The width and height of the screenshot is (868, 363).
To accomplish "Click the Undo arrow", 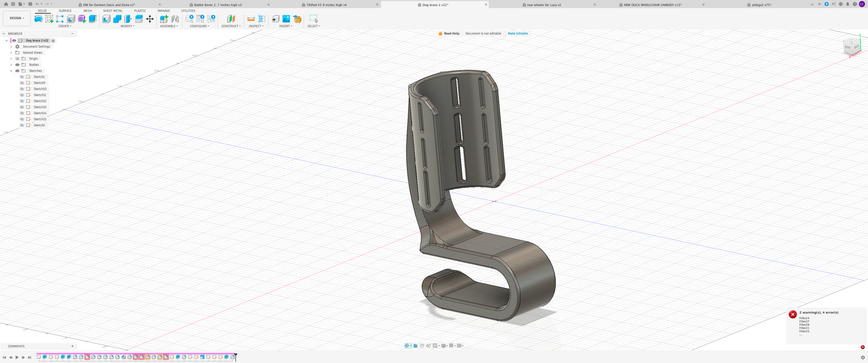I will click(x=37, y=4).
